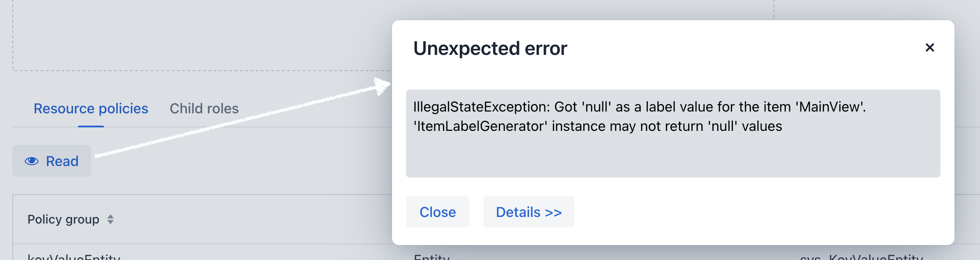Click the IllegalStateException word in the message

[481, 107]
